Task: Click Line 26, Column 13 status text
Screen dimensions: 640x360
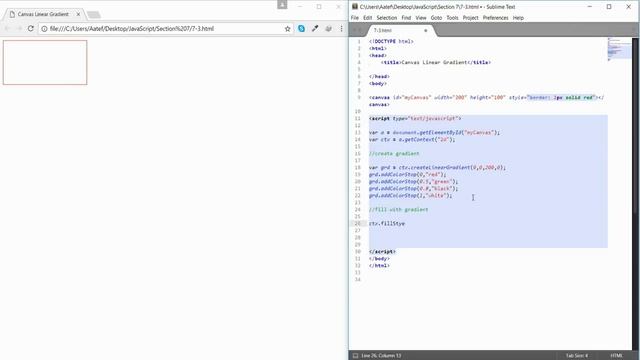Action: click(x=381, y=356)
